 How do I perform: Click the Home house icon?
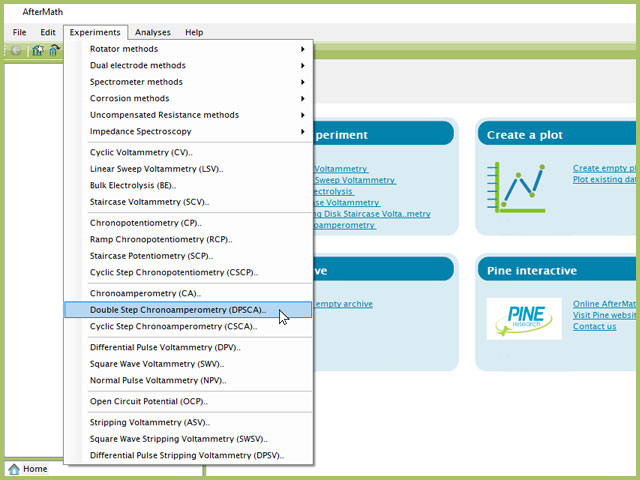(x=14, y=469)
